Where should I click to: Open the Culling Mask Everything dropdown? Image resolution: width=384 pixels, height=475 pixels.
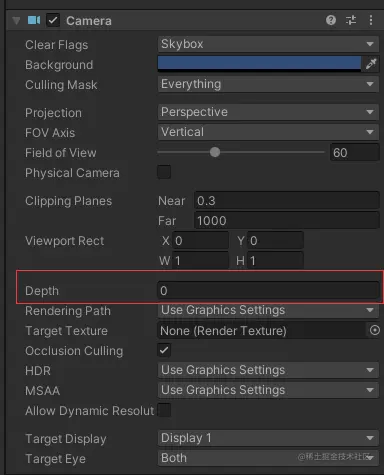(268, 84)
